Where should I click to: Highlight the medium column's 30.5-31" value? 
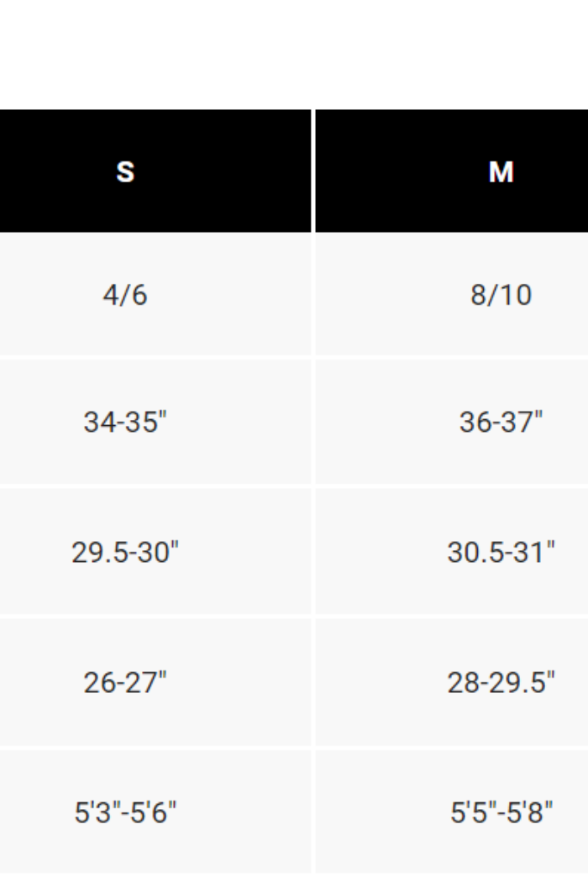click(x=501, y=552)
